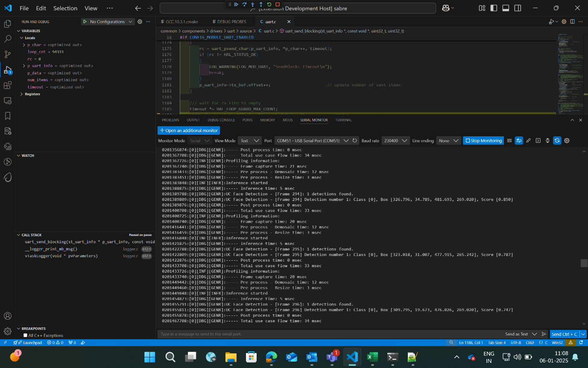The width and height of the screenshot is (588, 368).
Task: Click Open an additional monitor
Action: [188, 130]
